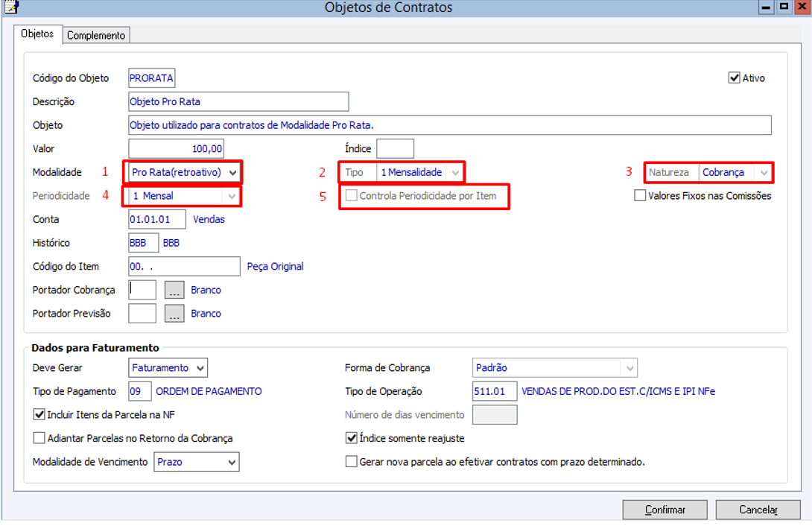
Task: Click the Número de dias vencimento field
Action: click(x=495, y=415)
